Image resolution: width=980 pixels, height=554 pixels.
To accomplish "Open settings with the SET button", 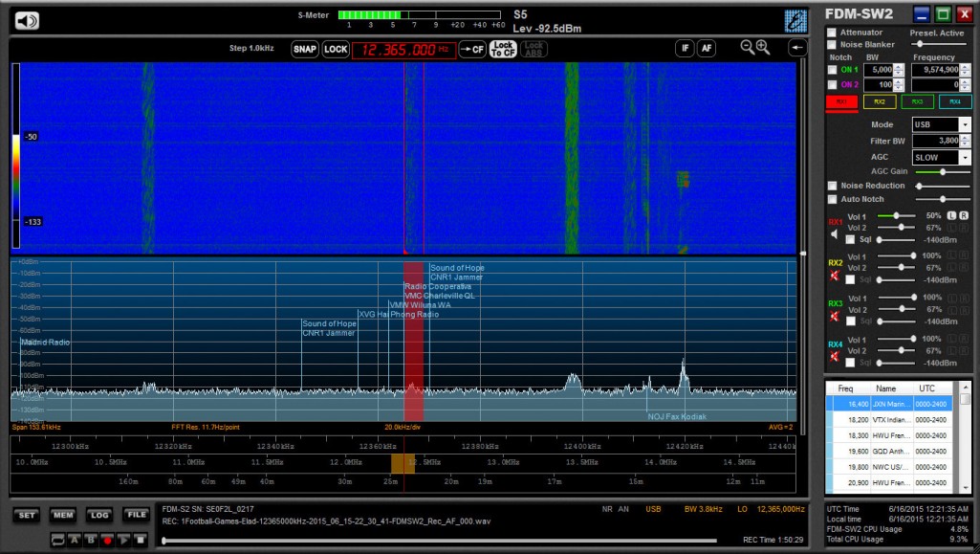I will coord(27,515).
